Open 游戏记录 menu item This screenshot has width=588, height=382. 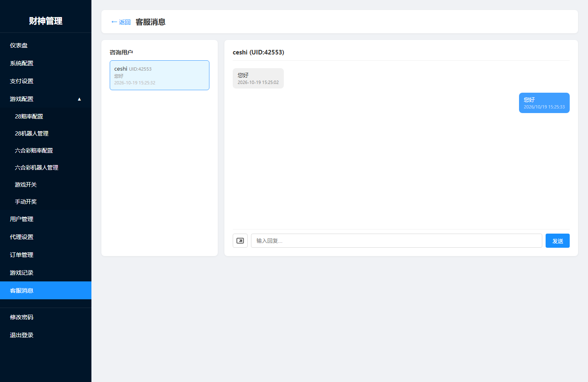pyautogui.click(x=46, y=273)
